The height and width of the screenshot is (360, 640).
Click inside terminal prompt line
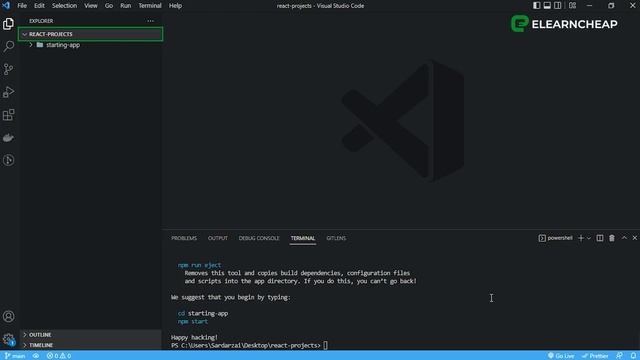click(x=249, y=345)
